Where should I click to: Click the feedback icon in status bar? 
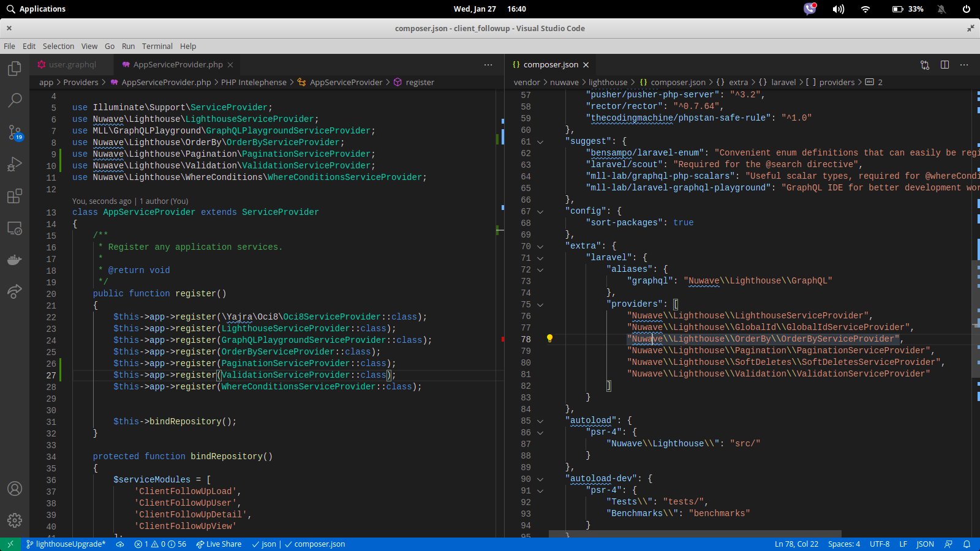pos(949,544)
